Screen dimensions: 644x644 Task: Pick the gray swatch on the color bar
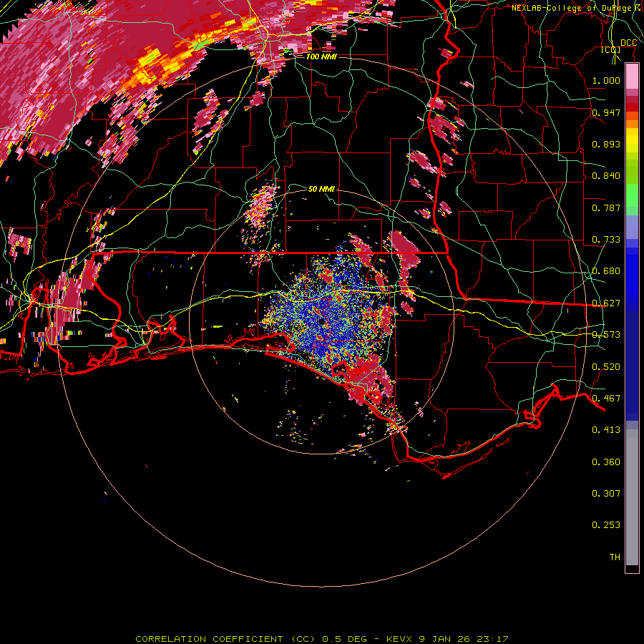[632, 497]
